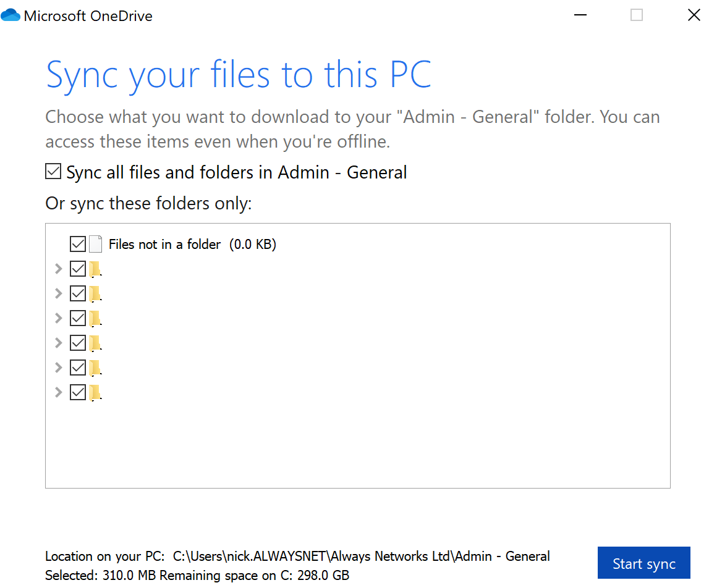The height and width of the screenshot is (588, 709).
Task: Expand the first folder's chevron
Action: pos(58,269)
